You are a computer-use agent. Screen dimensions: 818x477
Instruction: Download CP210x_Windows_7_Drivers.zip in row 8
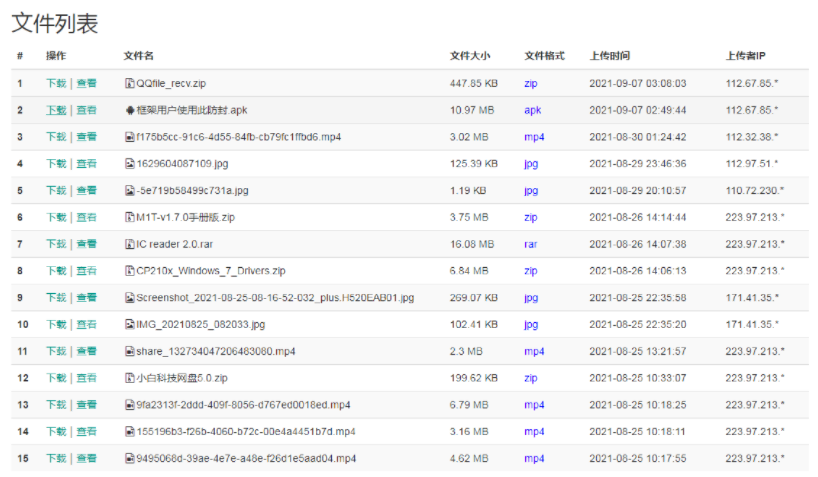56,271
